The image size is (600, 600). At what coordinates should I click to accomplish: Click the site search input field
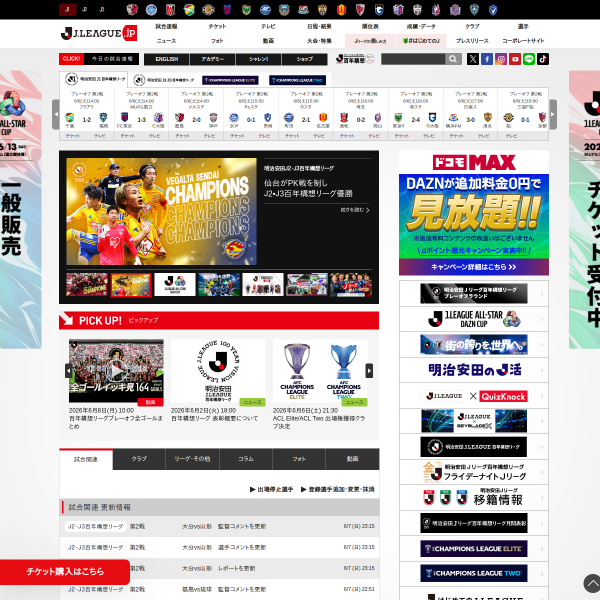pos(413,59)
